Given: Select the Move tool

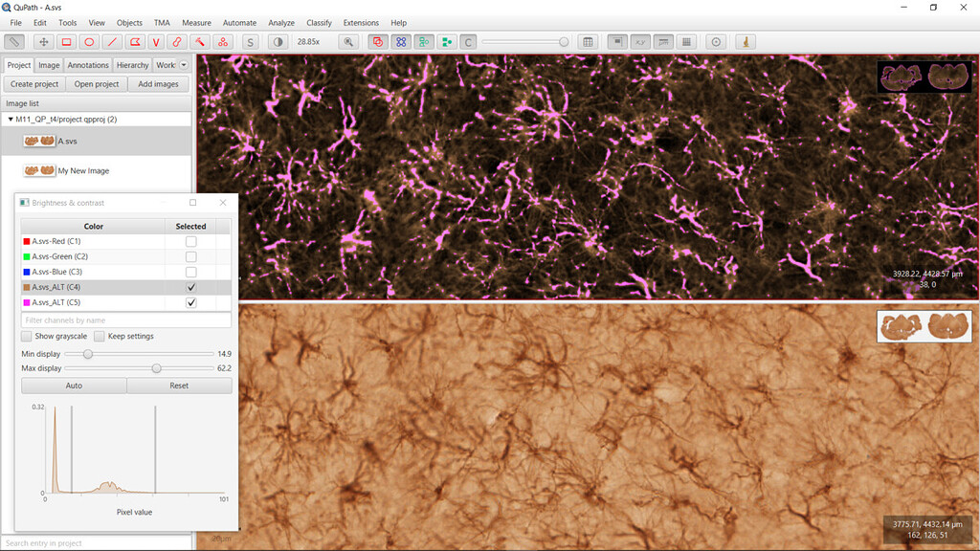Looking at the screenshot, I should click(x=44, y=42).
